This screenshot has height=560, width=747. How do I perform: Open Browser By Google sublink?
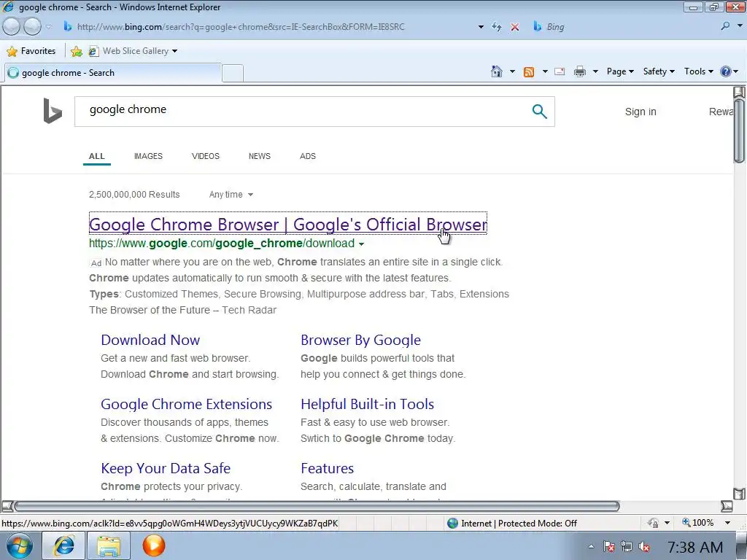(360, 340)
